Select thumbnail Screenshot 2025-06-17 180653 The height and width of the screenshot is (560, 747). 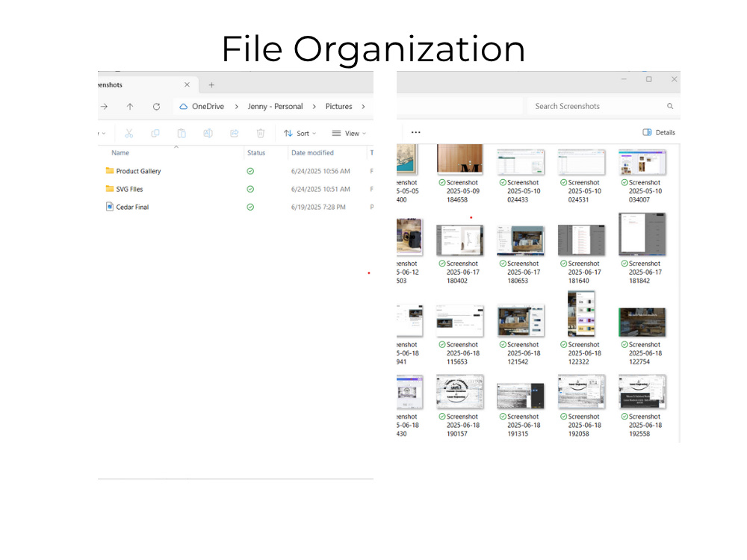[521, 240]
